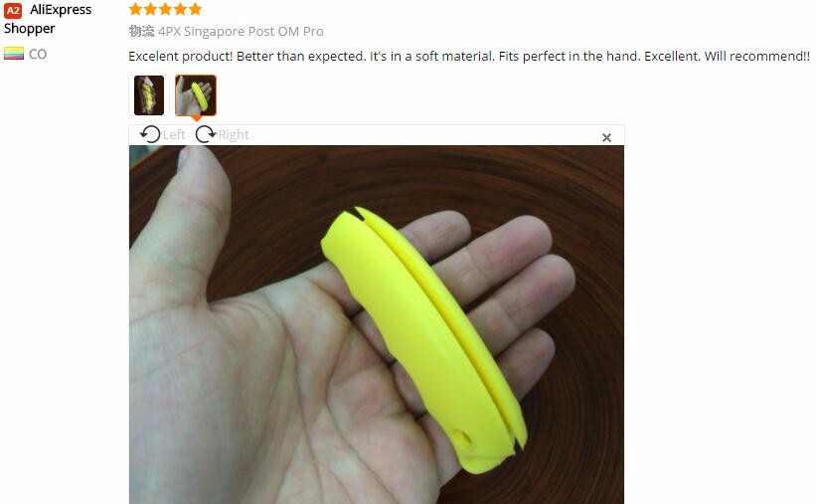This screenshot has width=816, height=504.
Task: Click the fifth rating star
Action: click(x=196, y=9)
